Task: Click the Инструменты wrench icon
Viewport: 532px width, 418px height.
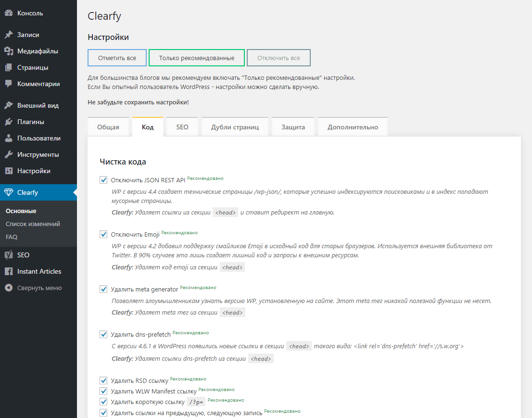Action: point(9,155)
